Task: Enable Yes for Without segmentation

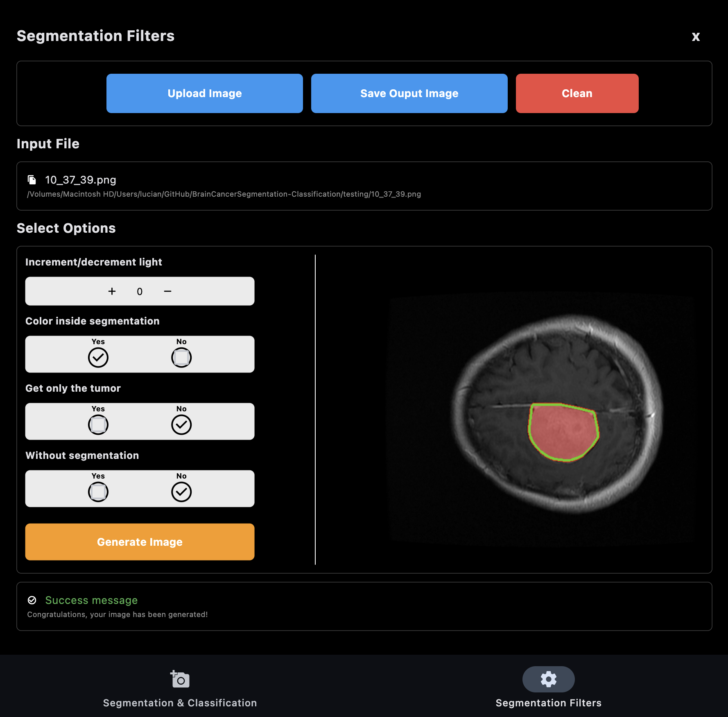Action: pos(98,492)
